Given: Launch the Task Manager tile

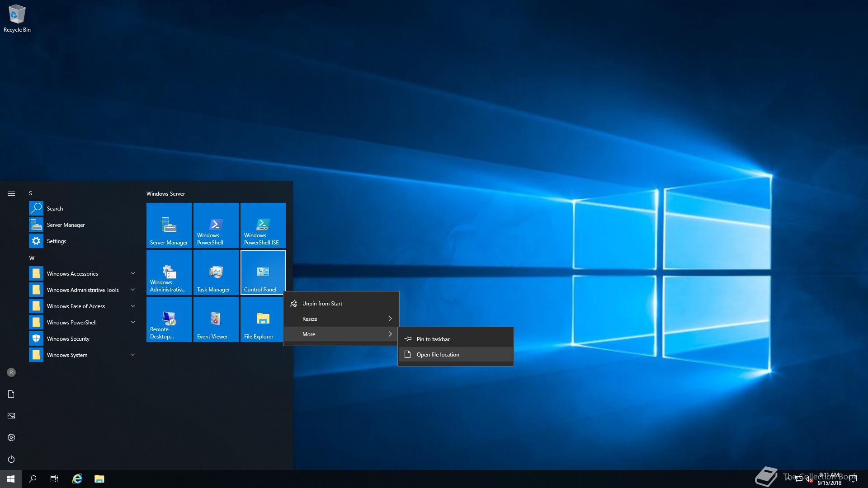Looking at the screenshot, I should click(216, 272).
